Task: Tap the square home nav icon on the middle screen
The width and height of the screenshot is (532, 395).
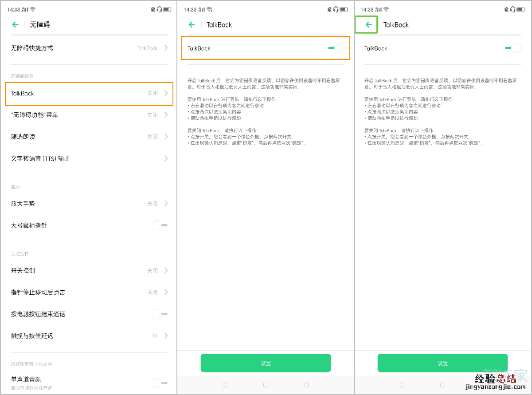Action: tap(266, 385)
